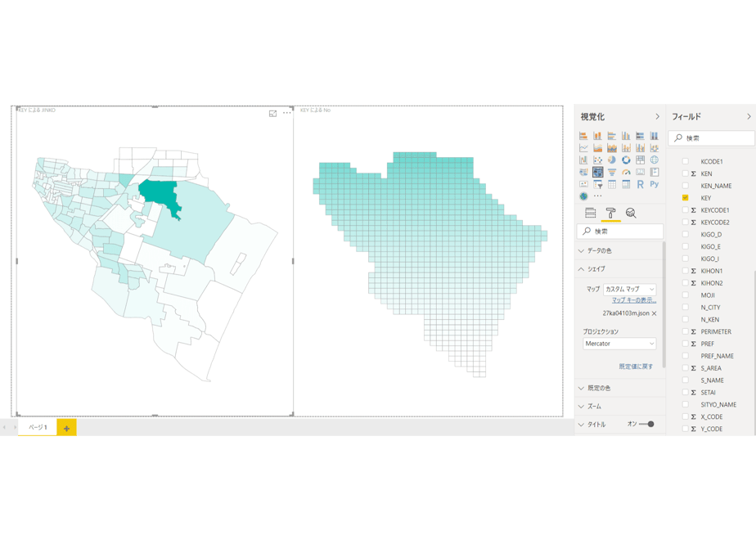Select the area chart visual
The image size is (756, 540).
(597, 147)
